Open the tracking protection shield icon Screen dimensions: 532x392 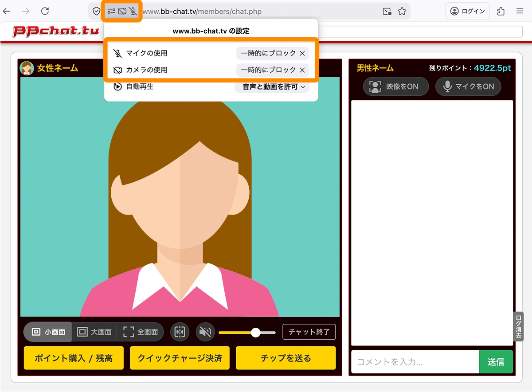(96, 11)
